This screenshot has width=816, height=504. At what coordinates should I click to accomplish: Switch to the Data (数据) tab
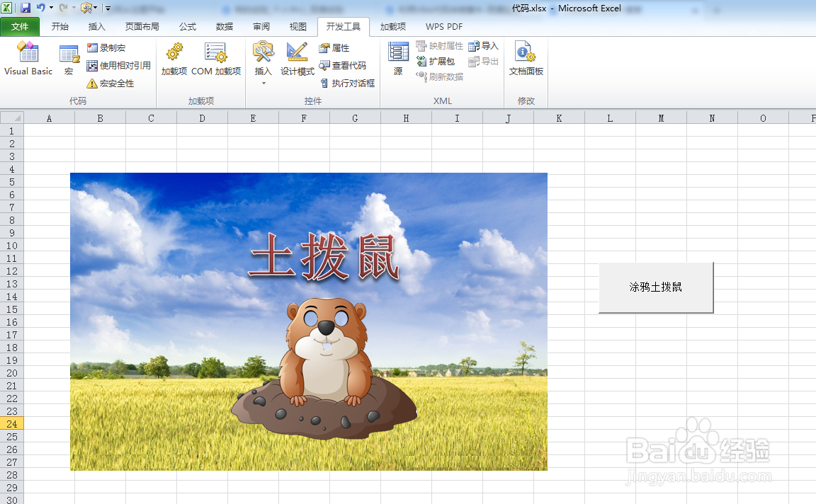point(225,26)
